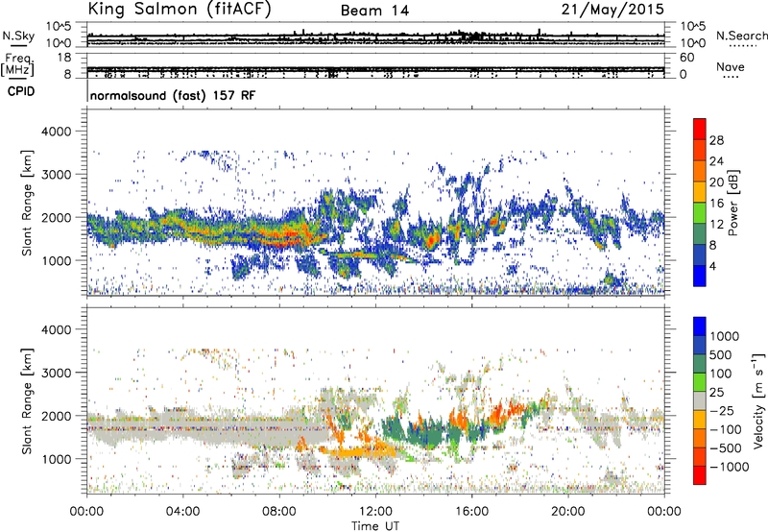Click '3000' on velocity panel range axis
768x532 pixels.
(57, 373)
